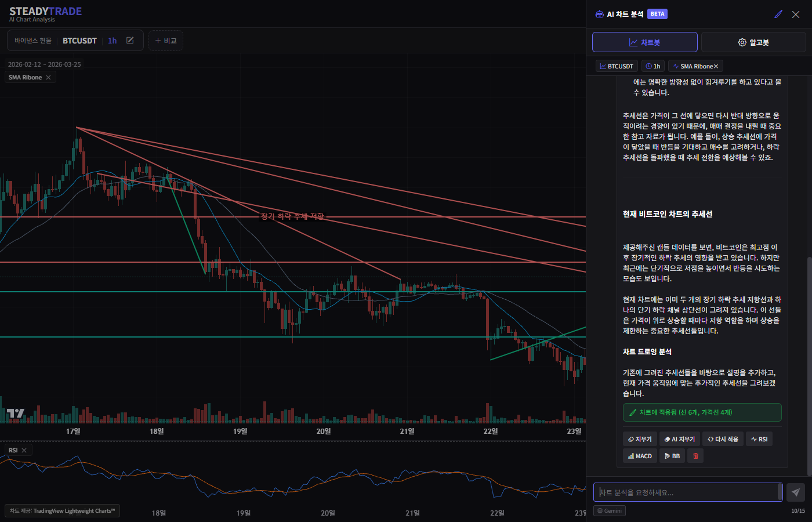Click the TradingView Lightweight Charts attribution
Screen dimensions: 812x522
point(62,511)
